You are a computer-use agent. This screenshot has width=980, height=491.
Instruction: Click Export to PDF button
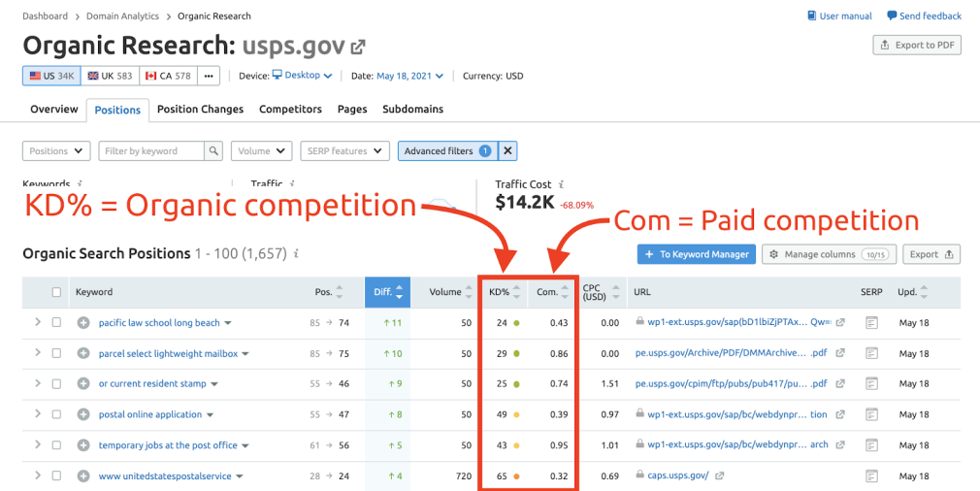pyautogui.click(x=917, y=46)
